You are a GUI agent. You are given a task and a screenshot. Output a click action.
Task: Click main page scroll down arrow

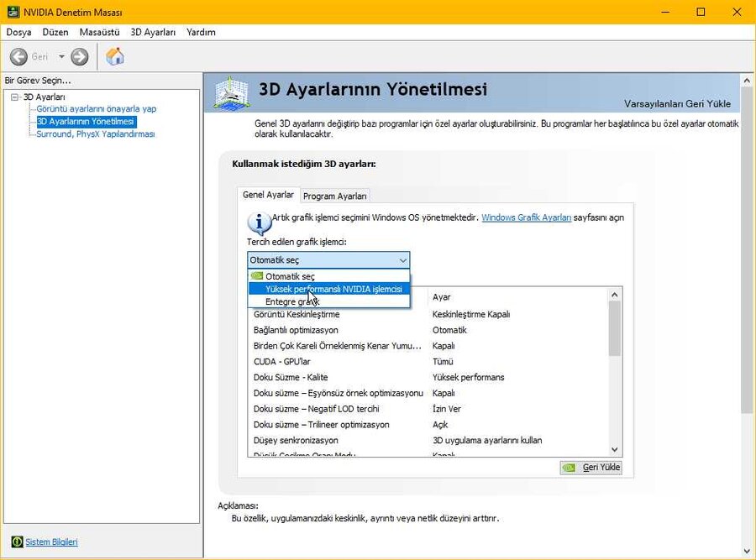tap(747, 552)
